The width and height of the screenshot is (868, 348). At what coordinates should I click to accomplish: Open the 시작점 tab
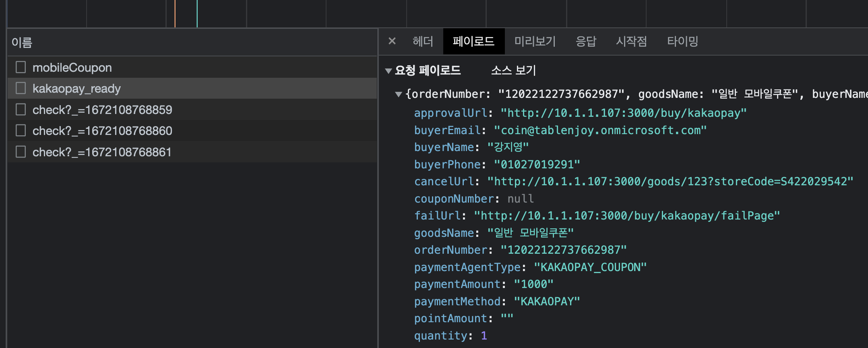(x=631, y=41)
